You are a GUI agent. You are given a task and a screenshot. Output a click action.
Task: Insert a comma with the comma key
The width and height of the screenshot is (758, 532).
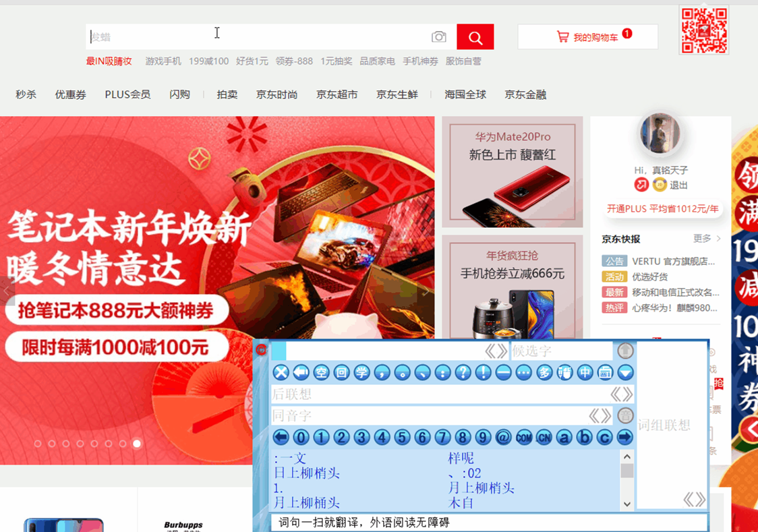click(382, 373)
